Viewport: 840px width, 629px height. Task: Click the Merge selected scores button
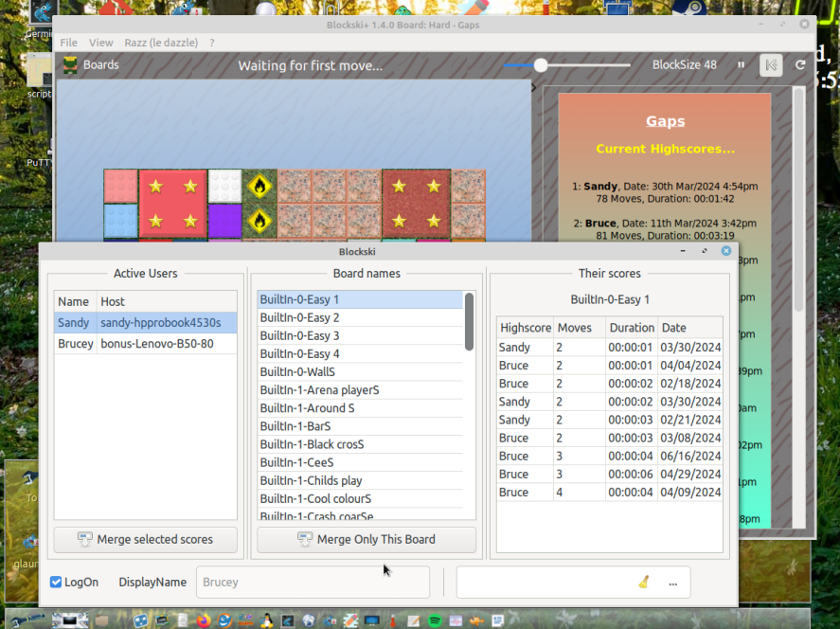pyautogui.click(x=145, y=539)
